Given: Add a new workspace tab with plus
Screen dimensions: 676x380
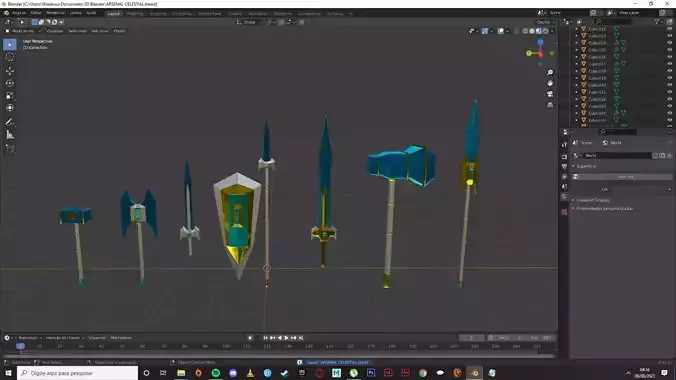Looking at the screenshot, I should point(351,14).
